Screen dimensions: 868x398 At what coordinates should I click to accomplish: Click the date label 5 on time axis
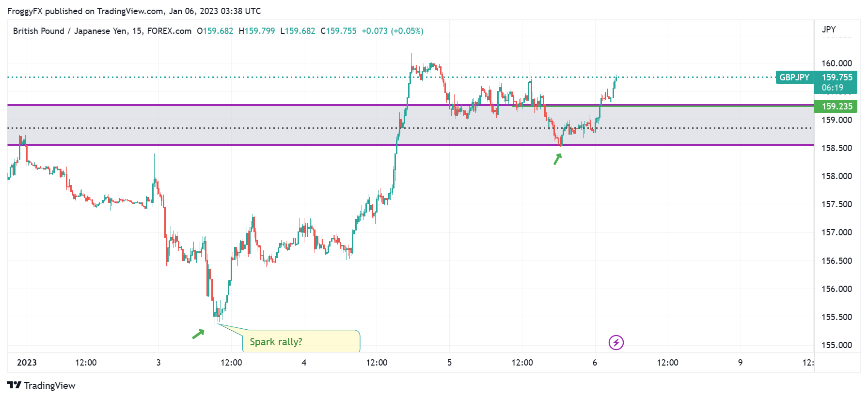click(x=449, y=363)
